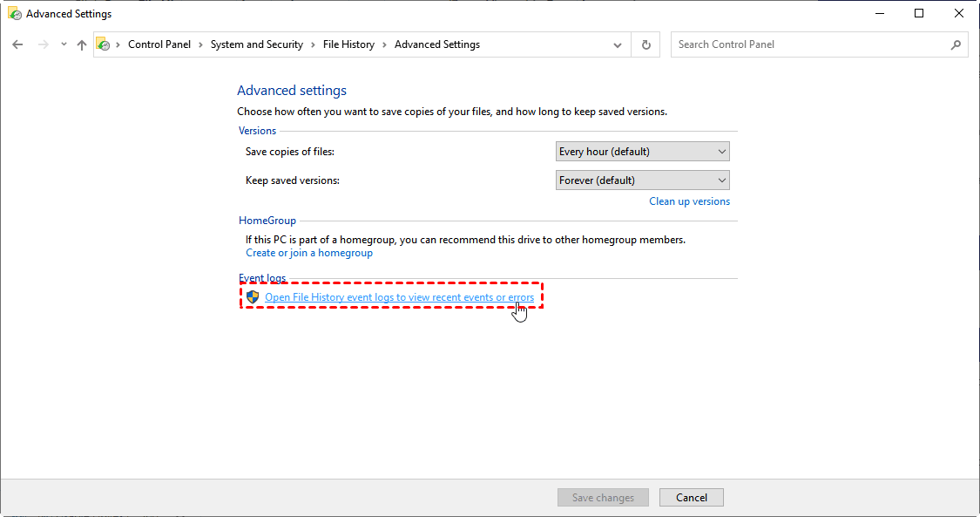Maximize the Advanced Settings window
Viewport: 980px width, 517px height.
point(919,14)
